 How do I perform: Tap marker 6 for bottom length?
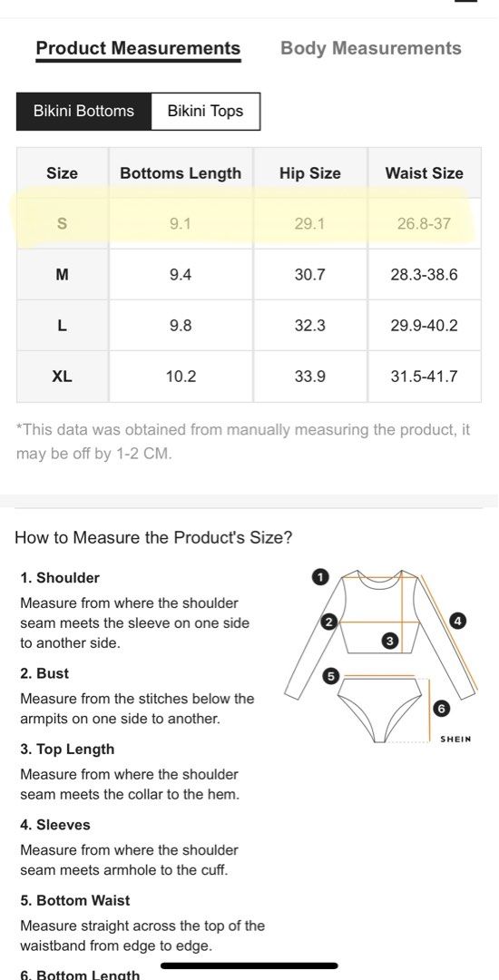441,708
